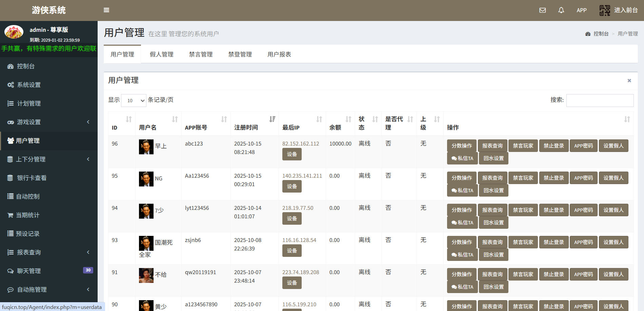644x311 pixels.
Task: Sort by 注册时间 column
Action: (272, 119)
